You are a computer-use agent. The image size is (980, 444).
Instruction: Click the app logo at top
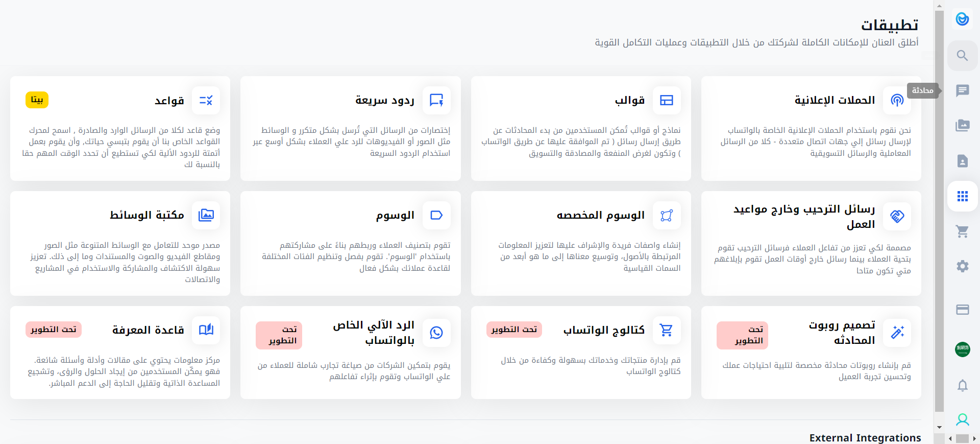[962, 19]
